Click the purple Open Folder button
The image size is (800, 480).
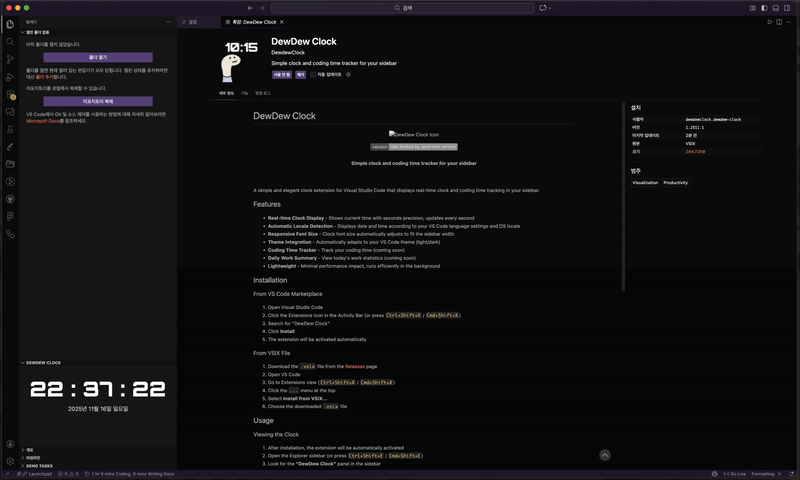[98, 58]
